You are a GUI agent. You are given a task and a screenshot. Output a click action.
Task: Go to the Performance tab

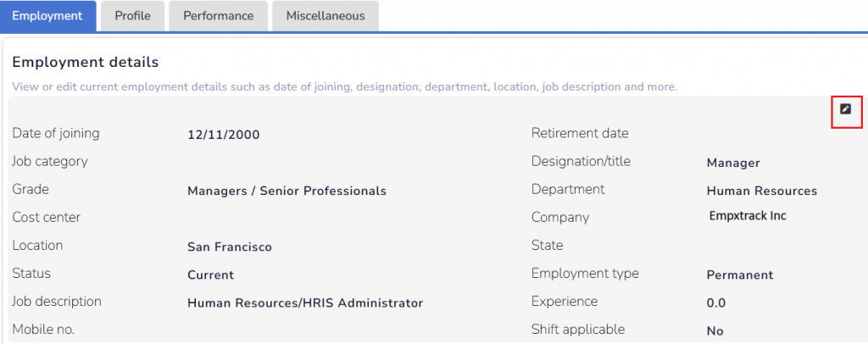pos(218,16)
